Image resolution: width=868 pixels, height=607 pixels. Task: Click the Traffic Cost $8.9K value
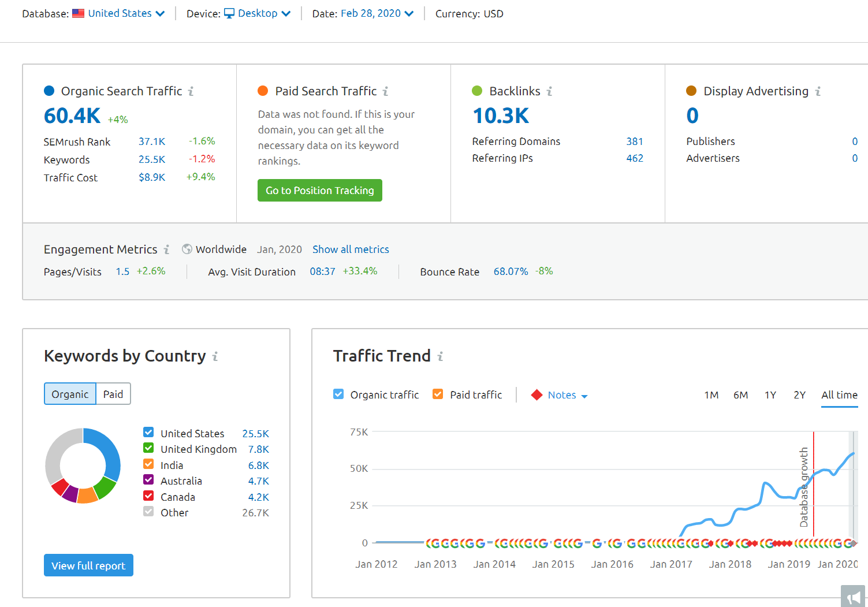(x=152, y=177)
